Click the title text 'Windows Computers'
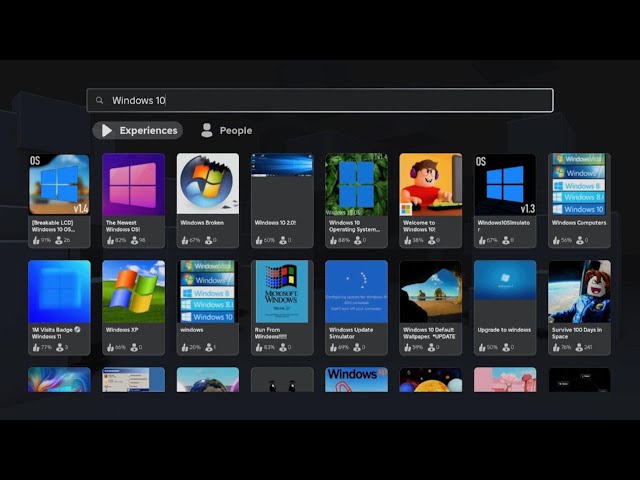Image resolution: width=640 pixels, height=480 pixels. pos(579,223)
